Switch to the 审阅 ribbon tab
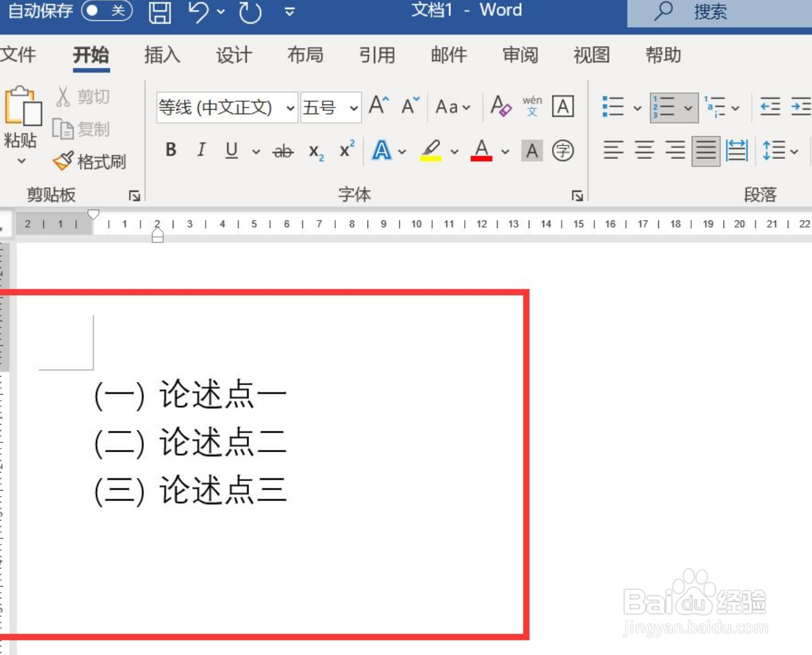The width and height of the screenshot is (812, 655). [x=520, y=55]
